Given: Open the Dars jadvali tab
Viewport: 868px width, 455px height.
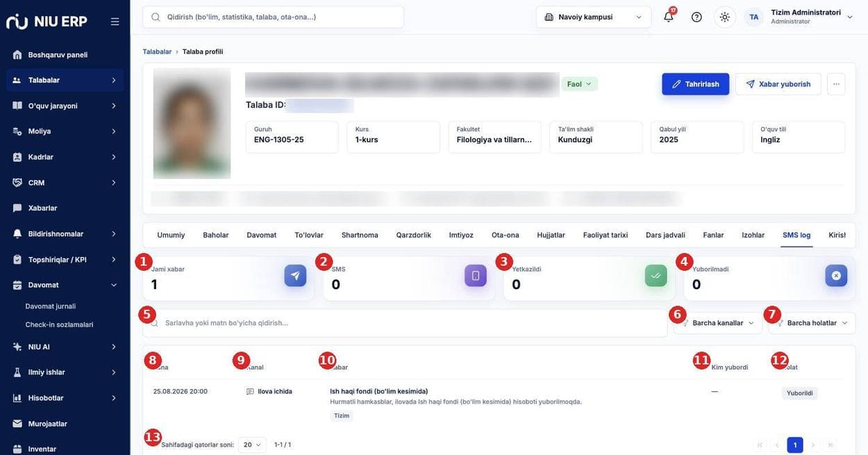Looking at the screenshot, I should click(x=665, y=235).
